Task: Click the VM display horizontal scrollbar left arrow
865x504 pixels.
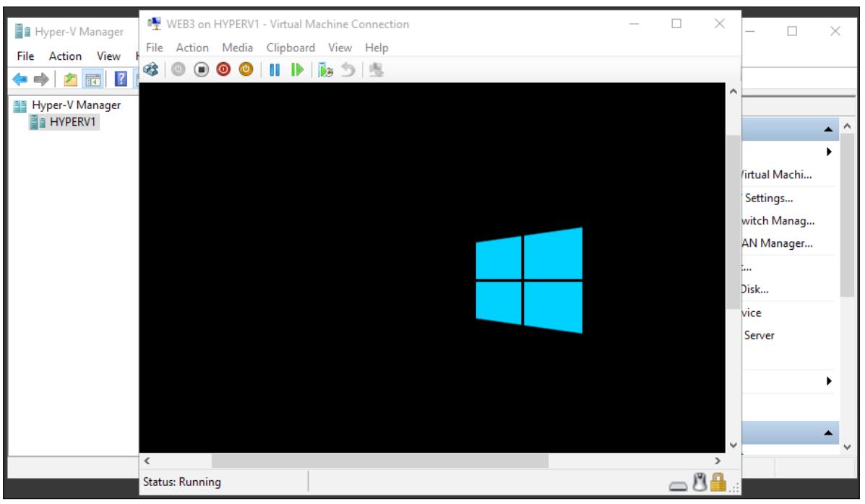Action: click(147, 461)
